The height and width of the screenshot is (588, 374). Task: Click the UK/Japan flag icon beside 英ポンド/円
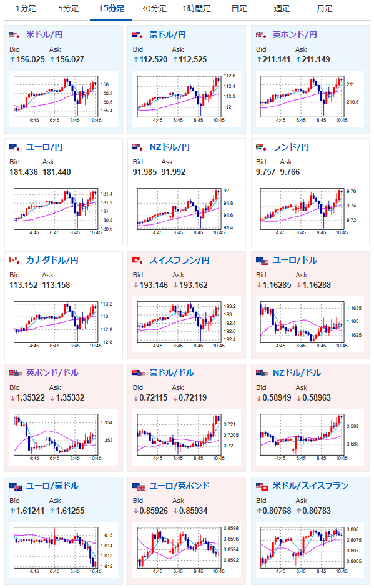pyautogui.click(x=261, y=35)
